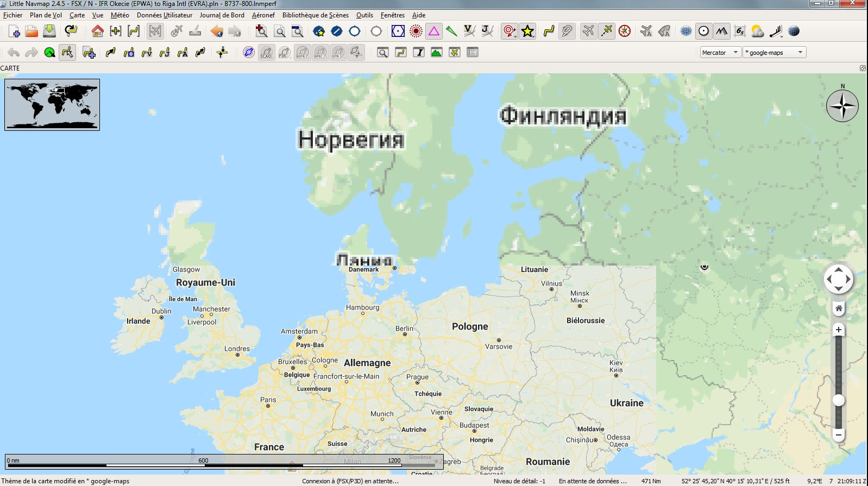Open the google-maps theme dropdown
868x486 pixels.
[775, 53]
